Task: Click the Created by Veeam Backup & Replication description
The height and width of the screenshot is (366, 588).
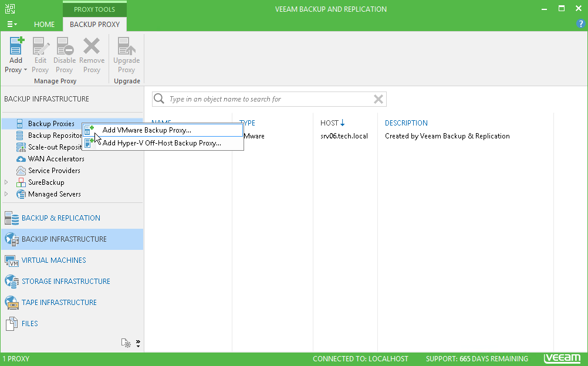Action: coord(447,135)
